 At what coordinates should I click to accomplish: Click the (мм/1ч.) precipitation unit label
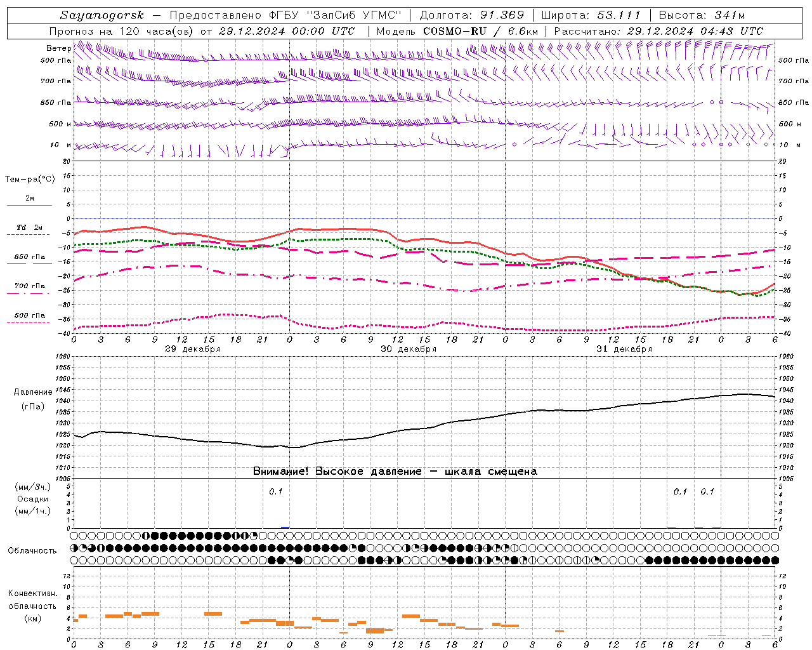32,511
